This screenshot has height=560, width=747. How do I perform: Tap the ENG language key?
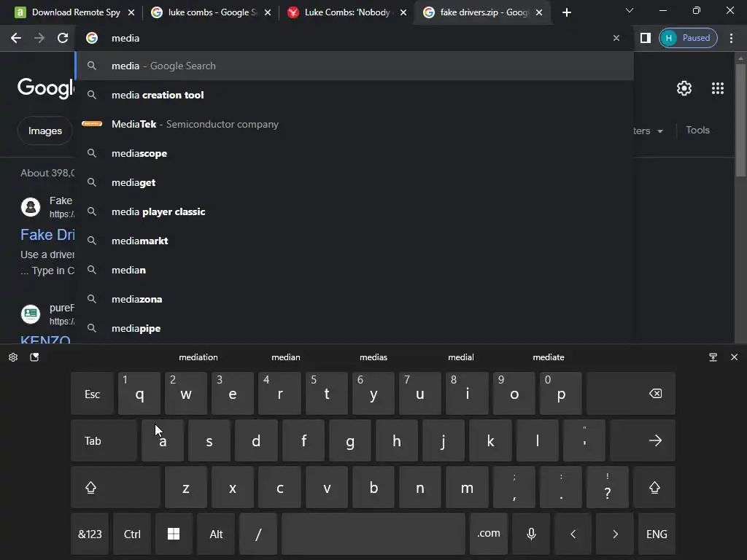657,534
